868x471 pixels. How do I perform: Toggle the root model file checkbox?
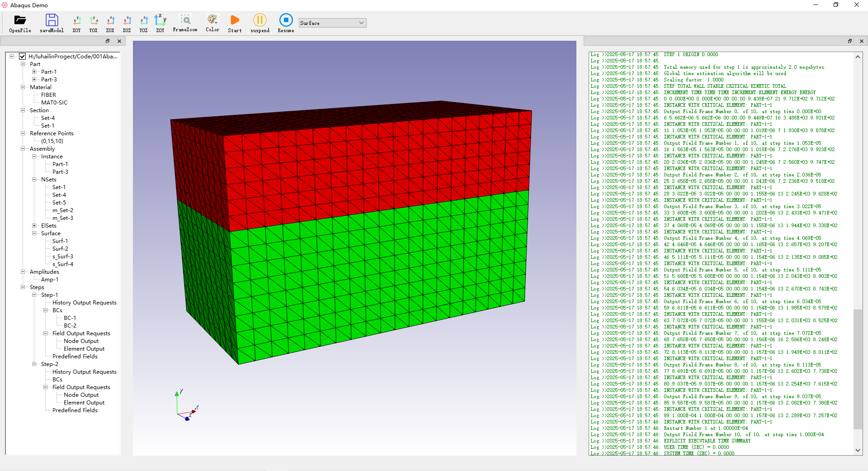(x=22, y=57)
